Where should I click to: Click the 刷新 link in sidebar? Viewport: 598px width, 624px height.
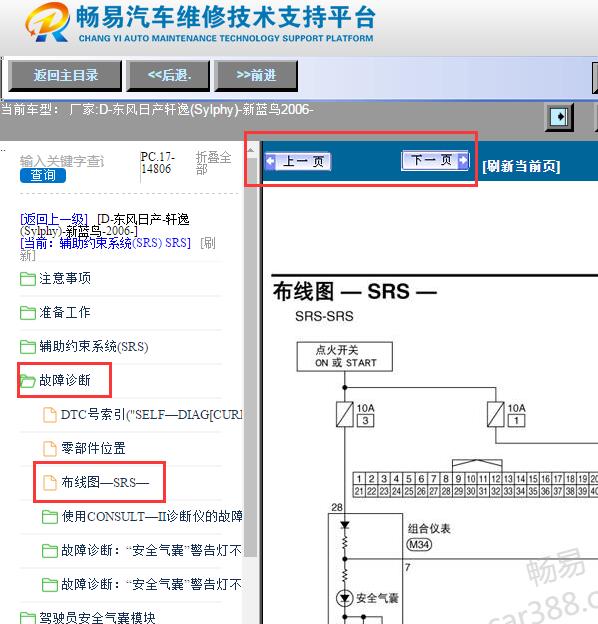pos(208,243)
